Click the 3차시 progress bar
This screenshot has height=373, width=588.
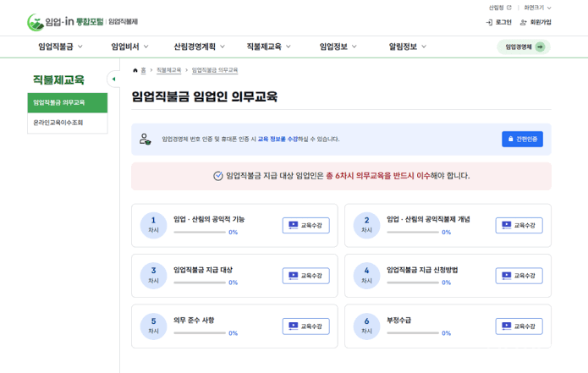(x=200, y=282)
